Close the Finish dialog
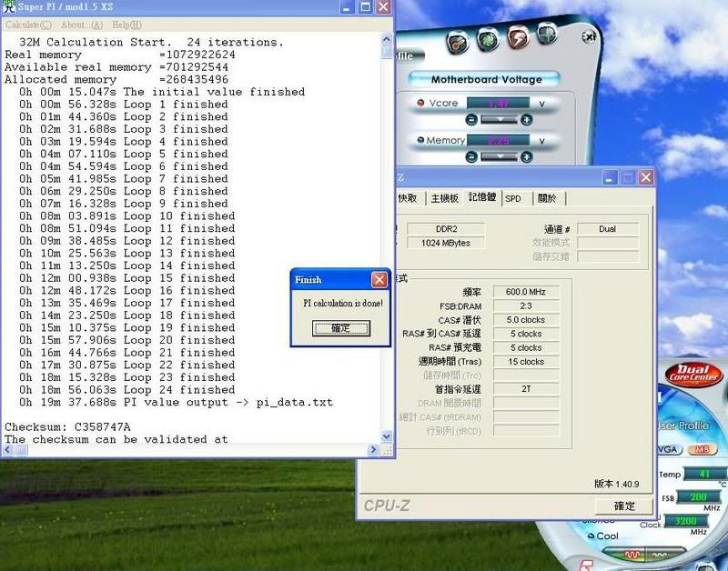728x571 pixels. [379, 279]
